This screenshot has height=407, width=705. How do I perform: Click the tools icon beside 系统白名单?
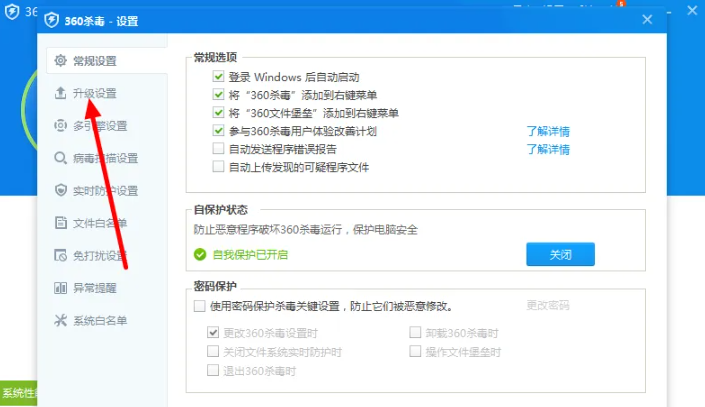point(59,320)
